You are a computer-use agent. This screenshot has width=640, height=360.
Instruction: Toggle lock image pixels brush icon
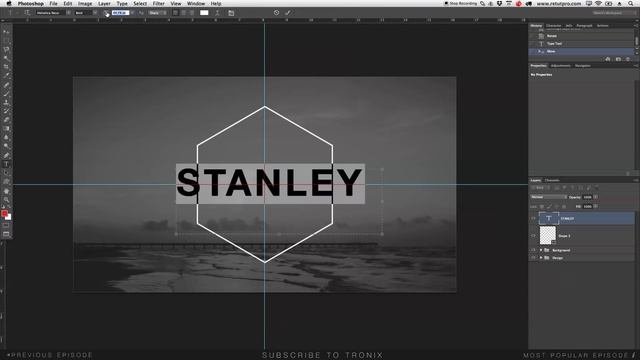[549, 207]
